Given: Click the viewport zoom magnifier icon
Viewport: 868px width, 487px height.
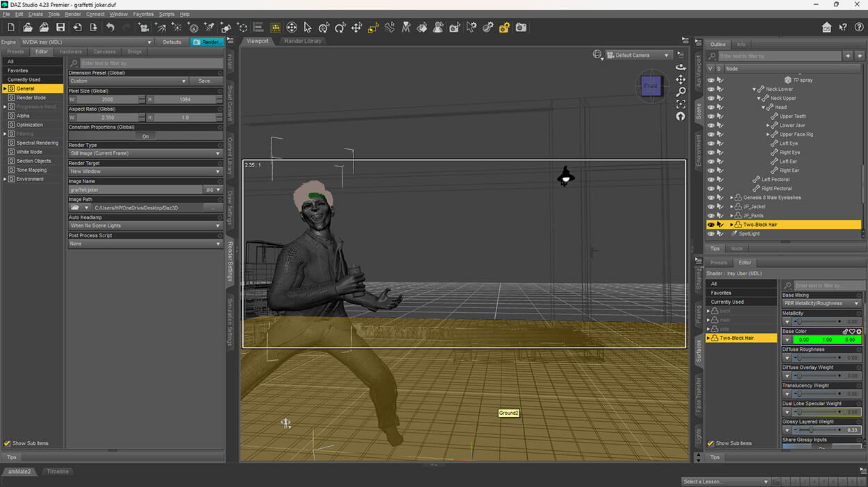Looking at the screenshot, I should point(681,92).
